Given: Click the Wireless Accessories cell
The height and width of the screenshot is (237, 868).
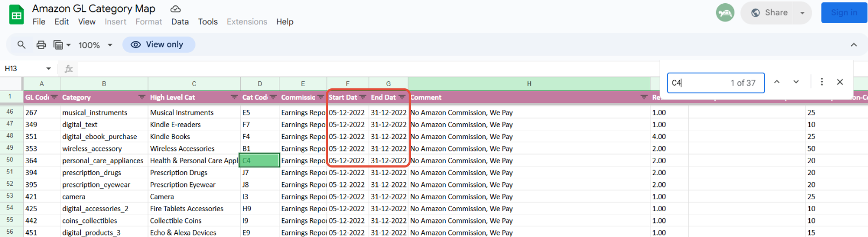Looking at the screenshot, I should click(x=194, y=149).
